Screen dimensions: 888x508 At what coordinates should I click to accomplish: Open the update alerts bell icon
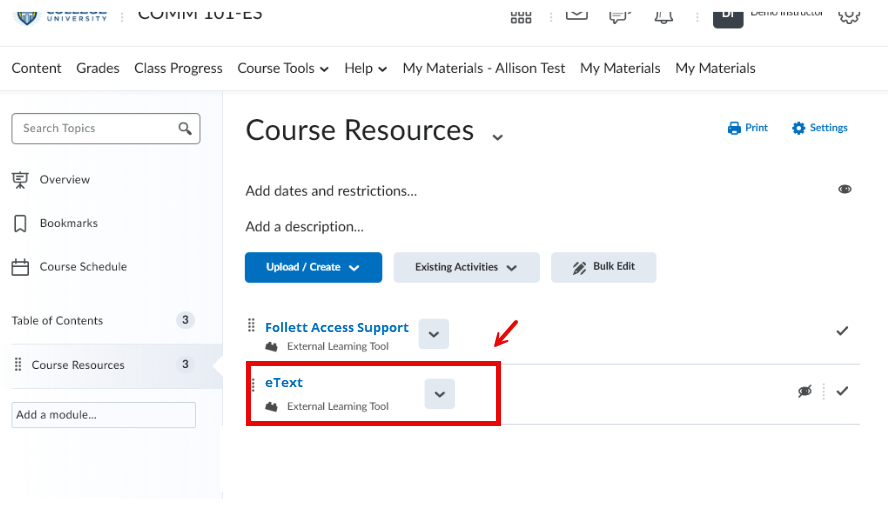pos(664,16)
